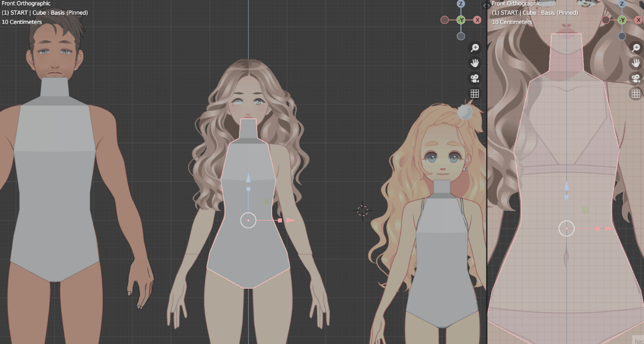This screenshot has height=344, width=644.
Task: Switch ortho/perspective using right viewport grid icon
Action: 635,93
